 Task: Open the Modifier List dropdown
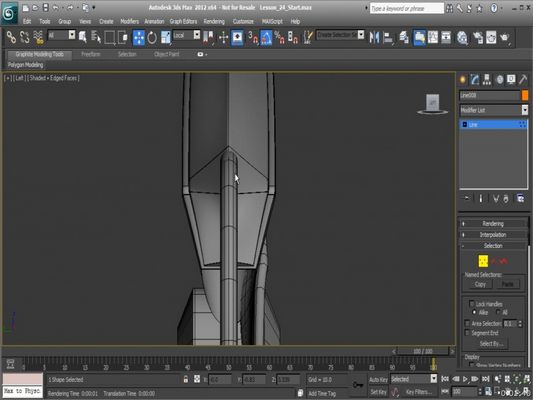(494, 110)
